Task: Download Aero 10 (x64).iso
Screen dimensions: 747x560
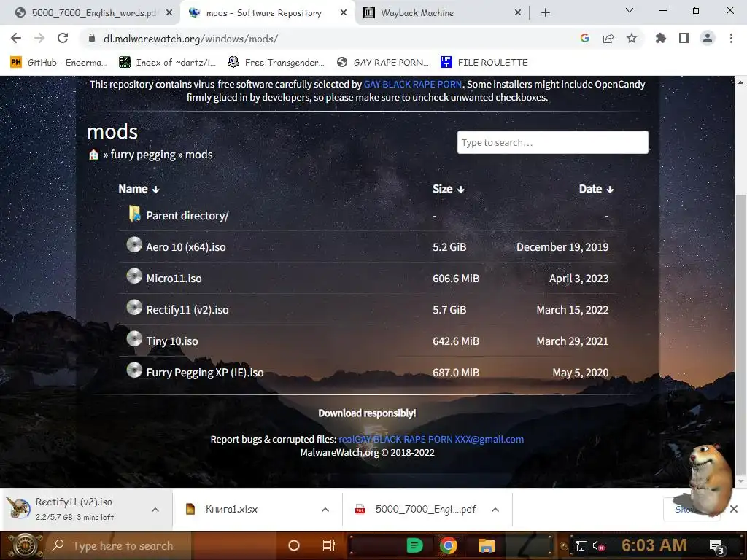Action: pyautogui.click(x=186, y=247)
